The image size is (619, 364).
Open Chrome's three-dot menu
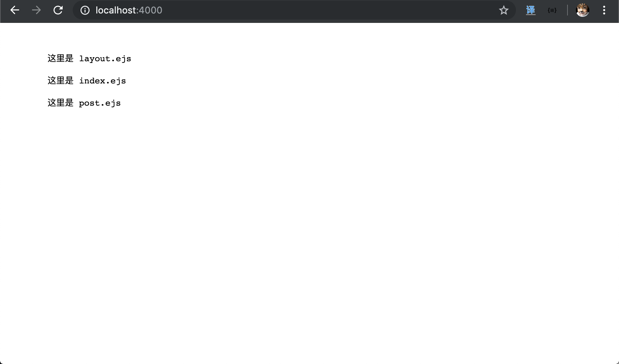click(604, 10)
